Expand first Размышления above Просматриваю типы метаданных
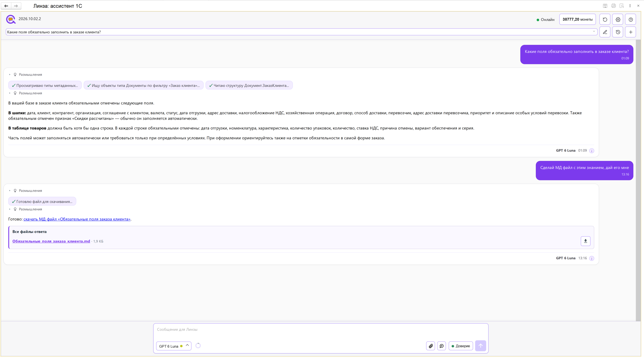644x359 pixels. 25,75
